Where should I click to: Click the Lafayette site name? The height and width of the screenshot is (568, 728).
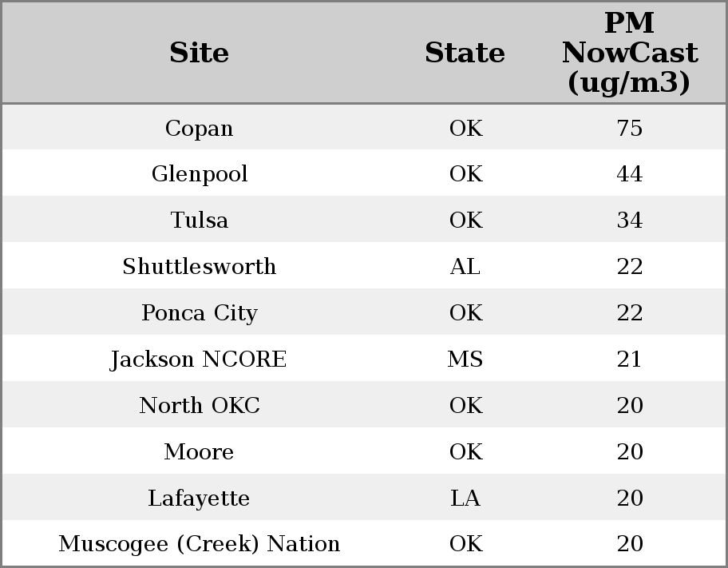click(199, 498)
